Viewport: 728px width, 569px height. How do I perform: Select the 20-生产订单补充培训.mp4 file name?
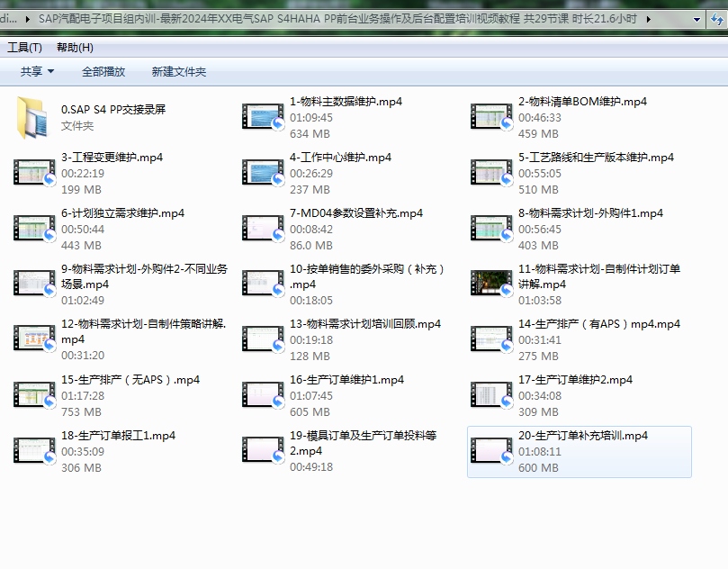coord(582,436)
